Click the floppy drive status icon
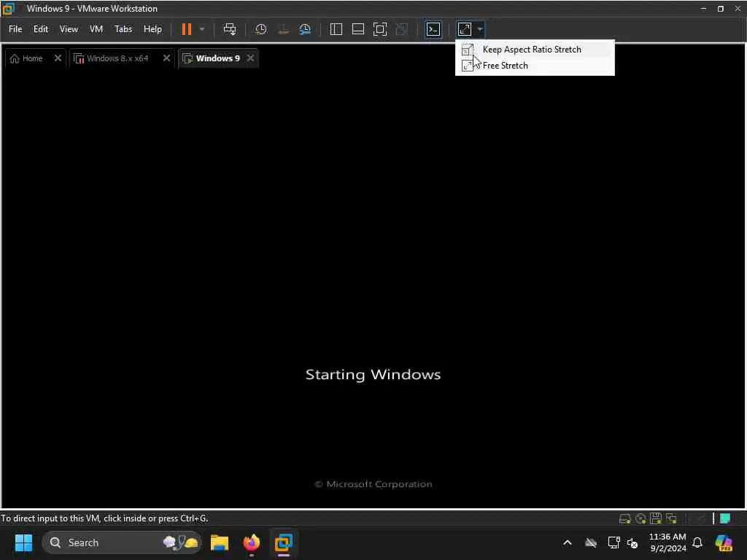 [656, 518]
